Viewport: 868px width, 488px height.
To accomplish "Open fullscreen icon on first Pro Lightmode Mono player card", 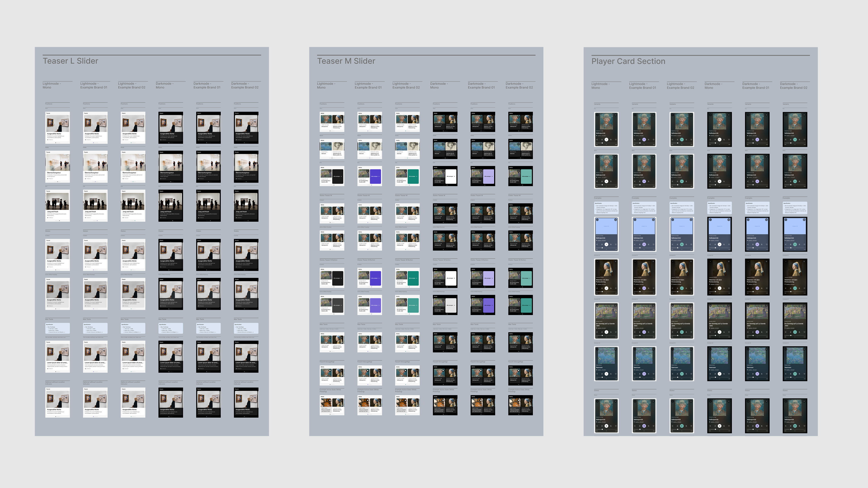I will [616, 115].
